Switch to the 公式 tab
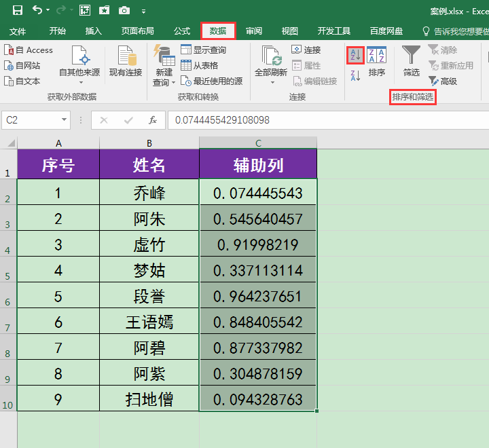The height and width of the screenshot is (448, 489). (x=182, y=31)
